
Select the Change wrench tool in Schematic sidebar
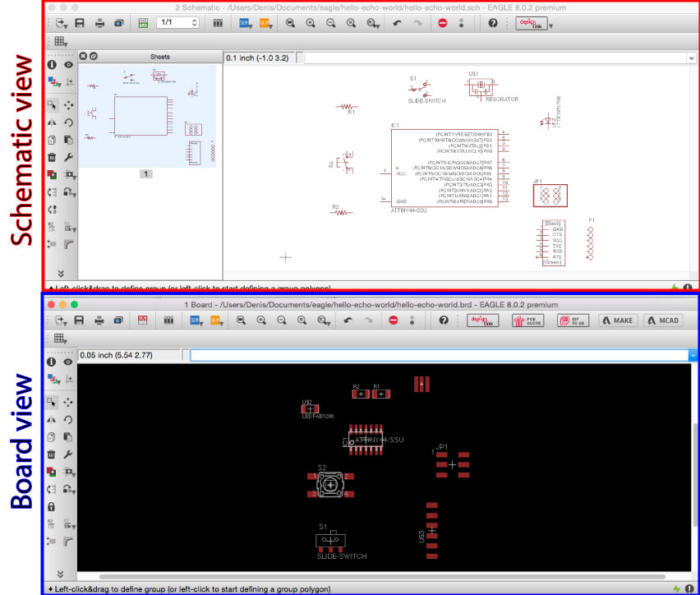click(x=68, y=157)
